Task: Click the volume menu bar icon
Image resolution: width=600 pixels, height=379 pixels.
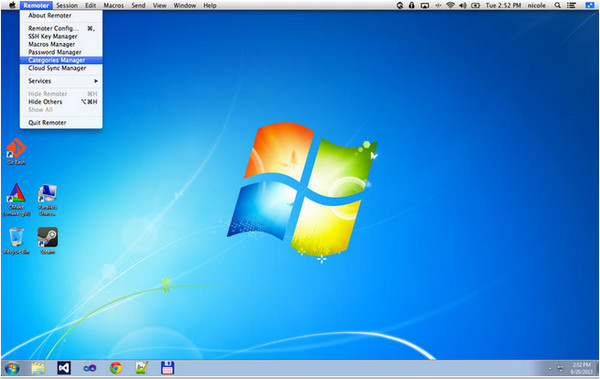Action: tap(463, 5)
